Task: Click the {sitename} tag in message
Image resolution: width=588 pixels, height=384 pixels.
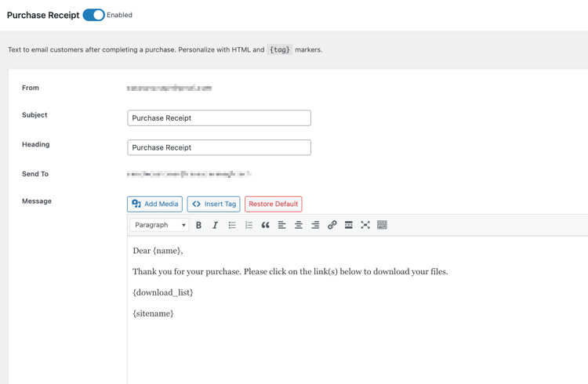Action: 153,313
